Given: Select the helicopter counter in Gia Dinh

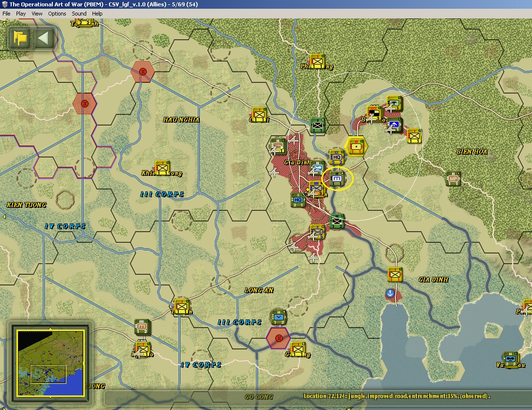Looking at the screenshot, I should [x=317, y=168].
